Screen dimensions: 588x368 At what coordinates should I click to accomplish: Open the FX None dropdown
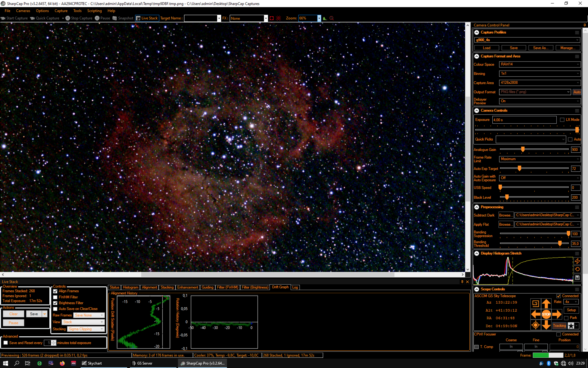point(249,18)
